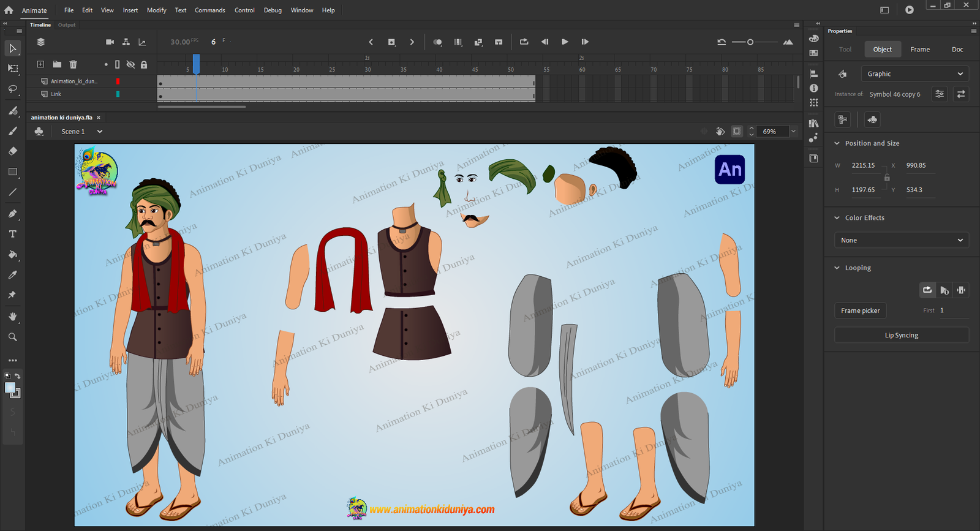
Task: Select the Eyedropper tool
Action: tap(13, 275)
